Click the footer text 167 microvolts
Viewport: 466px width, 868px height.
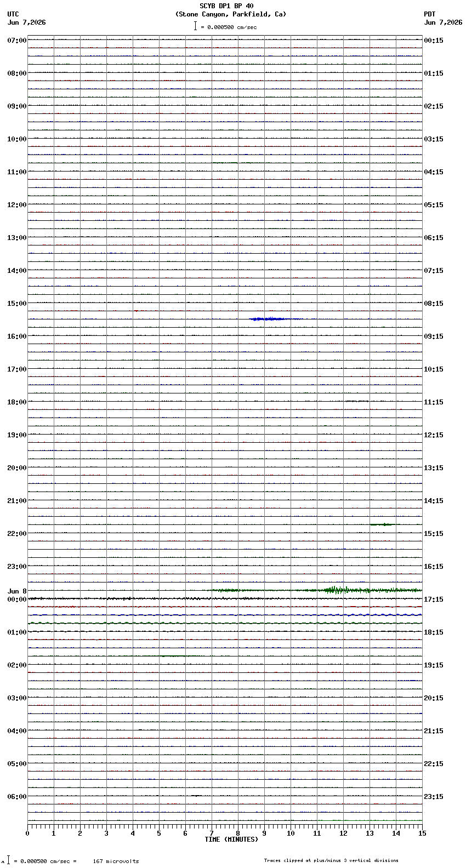(116, 861)
